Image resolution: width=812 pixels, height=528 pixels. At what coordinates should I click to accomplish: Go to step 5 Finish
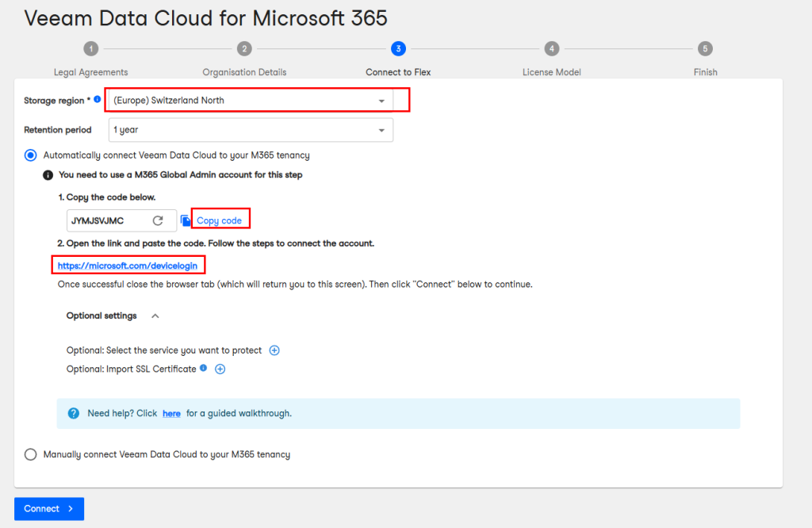pos(705,48)
